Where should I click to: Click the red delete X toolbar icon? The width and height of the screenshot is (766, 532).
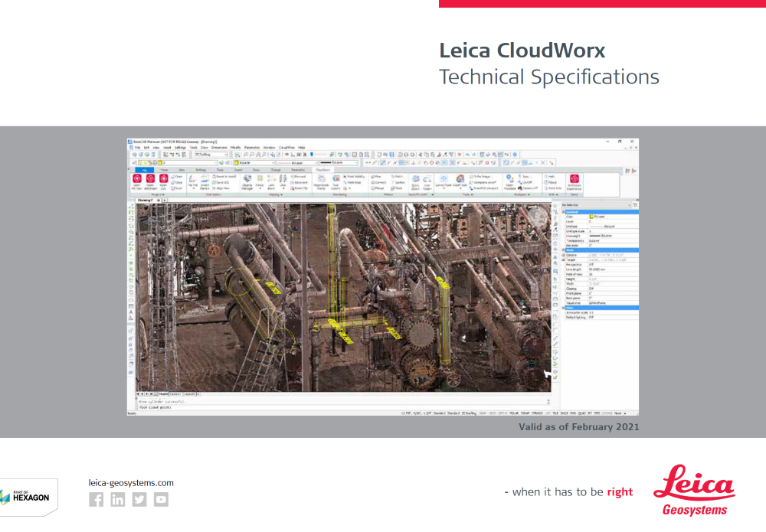459,155
